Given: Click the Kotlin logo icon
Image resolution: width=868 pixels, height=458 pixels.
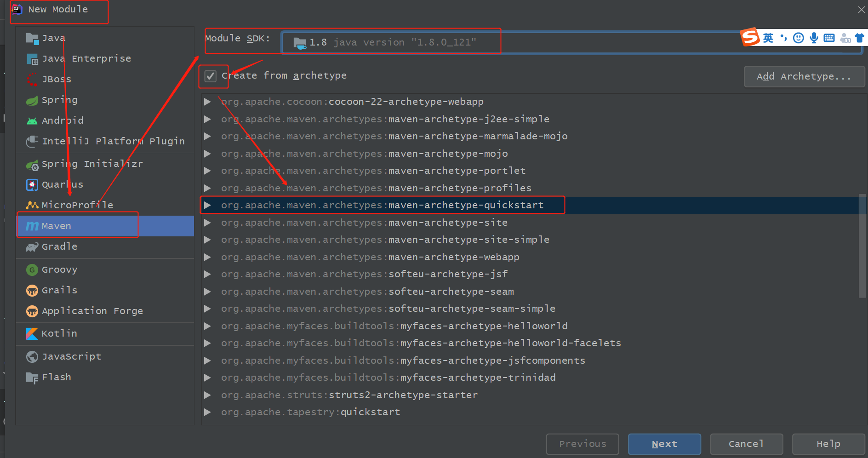Looking at the screenshot, I should [x=32, y=334].
